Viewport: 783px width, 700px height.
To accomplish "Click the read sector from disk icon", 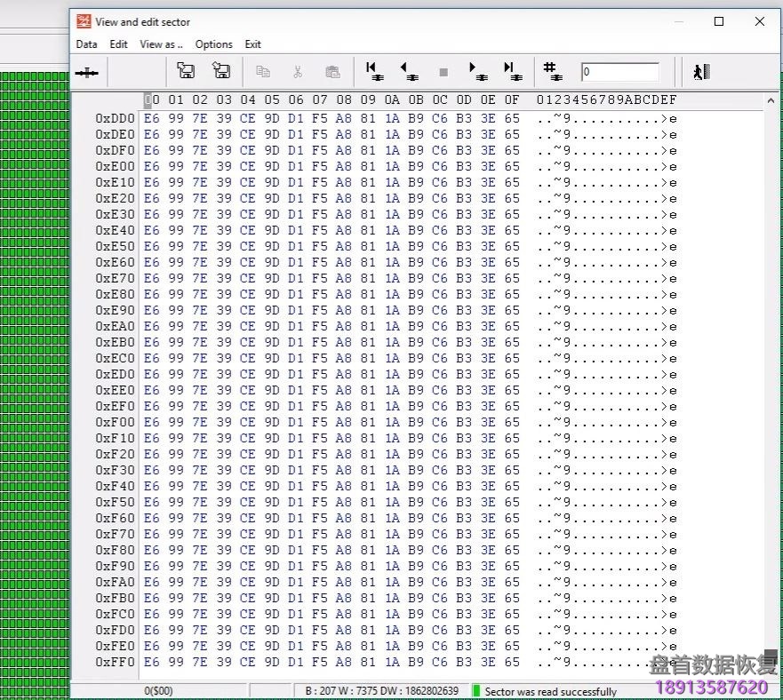I will pos(186,71).
